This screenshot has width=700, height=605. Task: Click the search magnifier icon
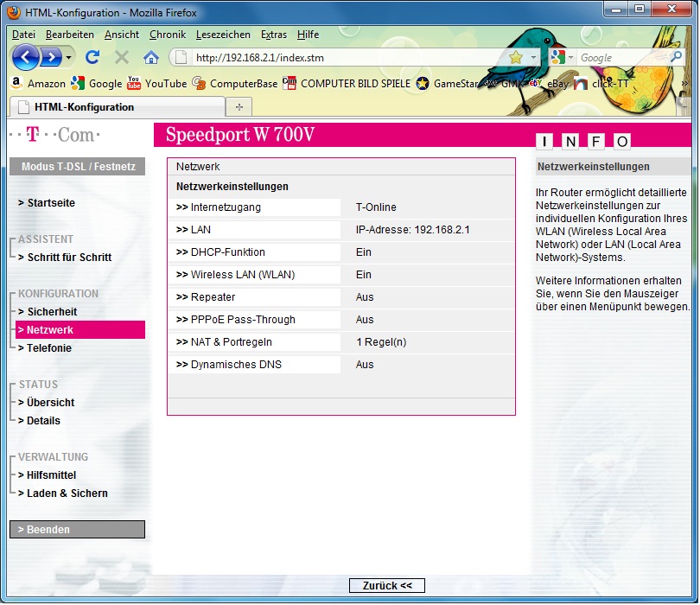(677, 57)
